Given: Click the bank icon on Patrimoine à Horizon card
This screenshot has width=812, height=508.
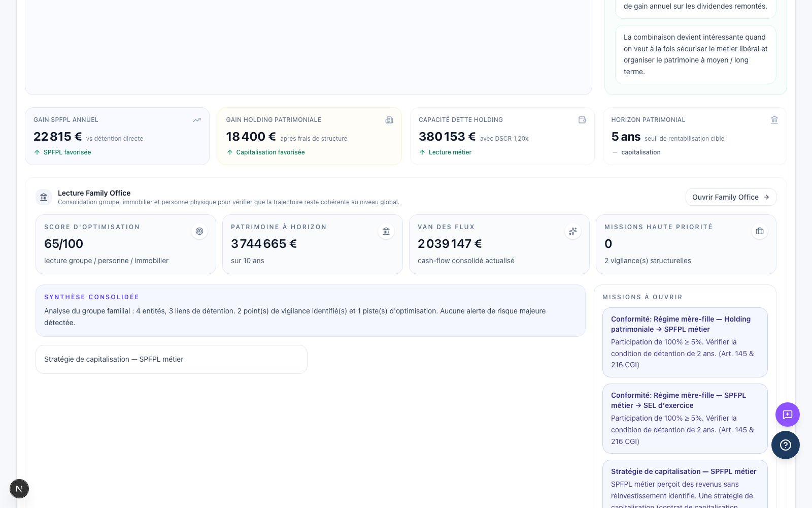Looking at the screenshot, I should coord(386,231).
